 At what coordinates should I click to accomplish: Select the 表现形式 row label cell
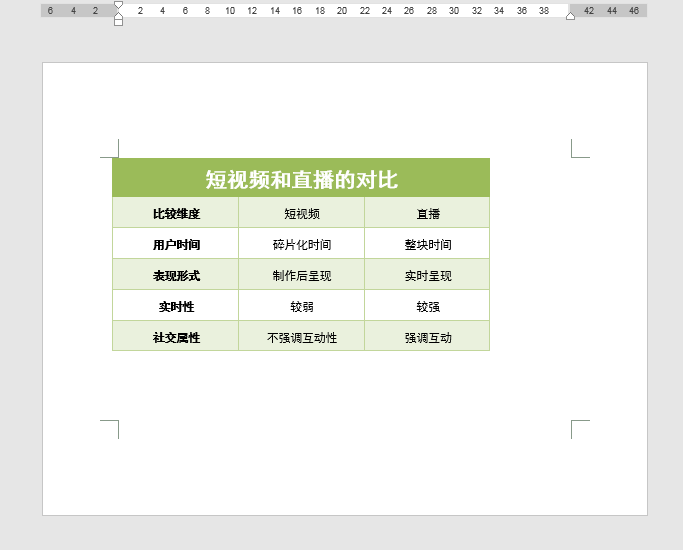click(x=176, y=274)
